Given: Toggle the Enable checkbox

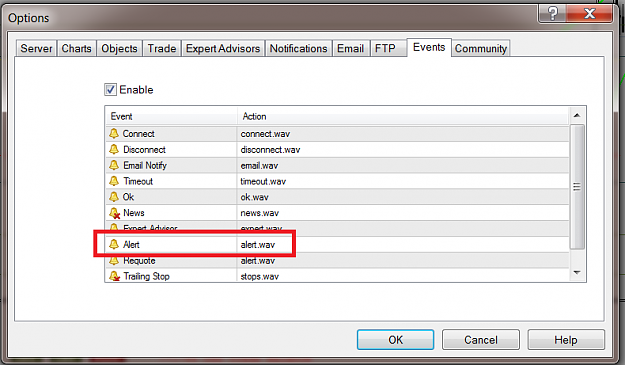Looking at the screenshot, I should pyautogui.click(x=110, y=90).
